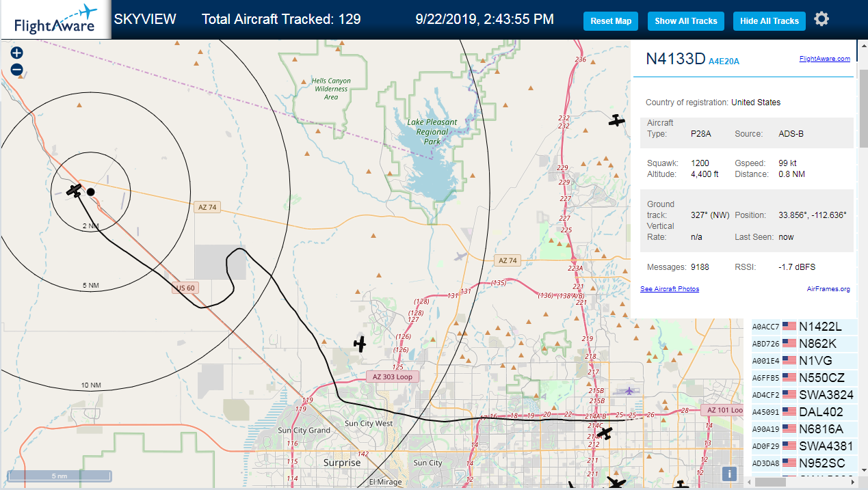Click the position coordinates value

click(x=813, y=215)
